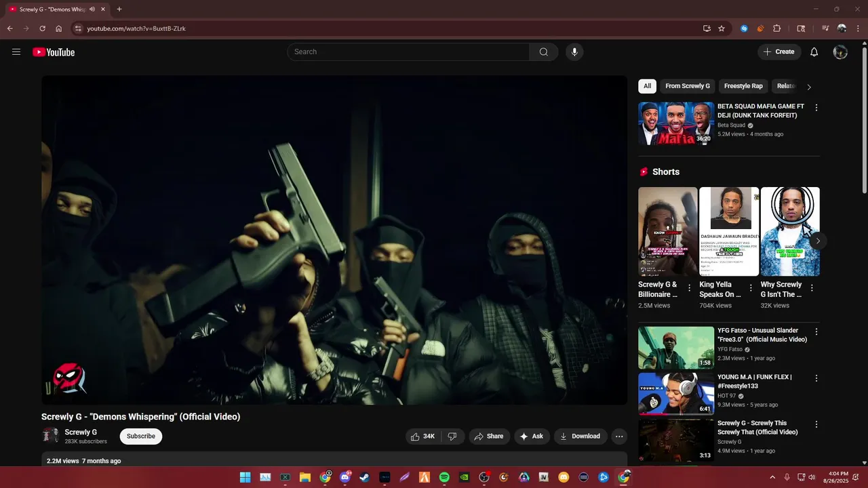Open YouTube account avatar menu

click(840, 52)
